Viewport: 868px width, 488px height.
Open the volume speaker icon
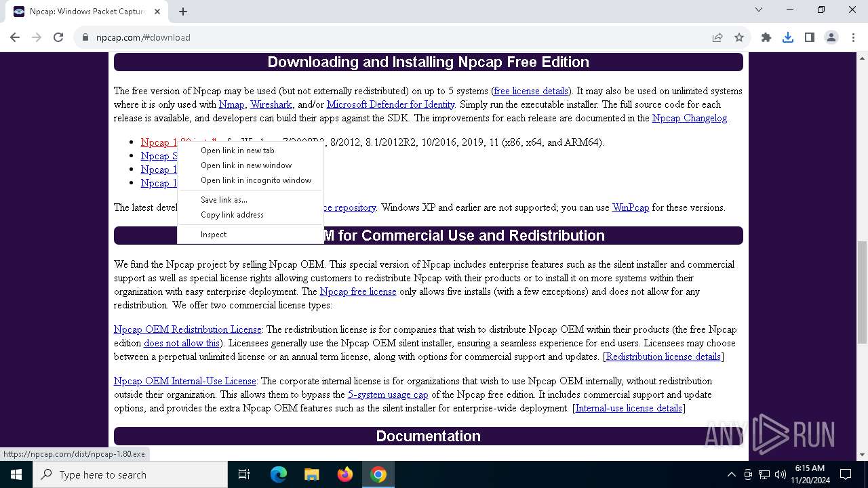tap(781, 474)
